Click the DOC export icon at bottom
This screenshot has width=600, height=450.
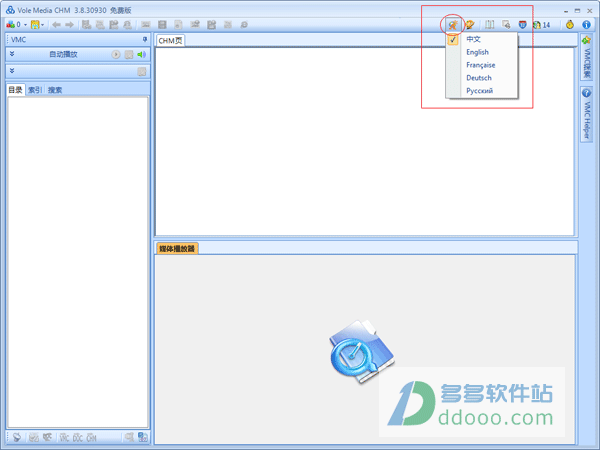(78, 437)
